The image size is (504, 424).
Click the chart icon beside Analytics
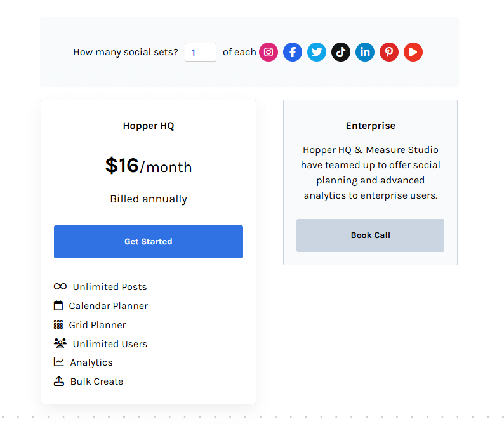click(59, 362)
